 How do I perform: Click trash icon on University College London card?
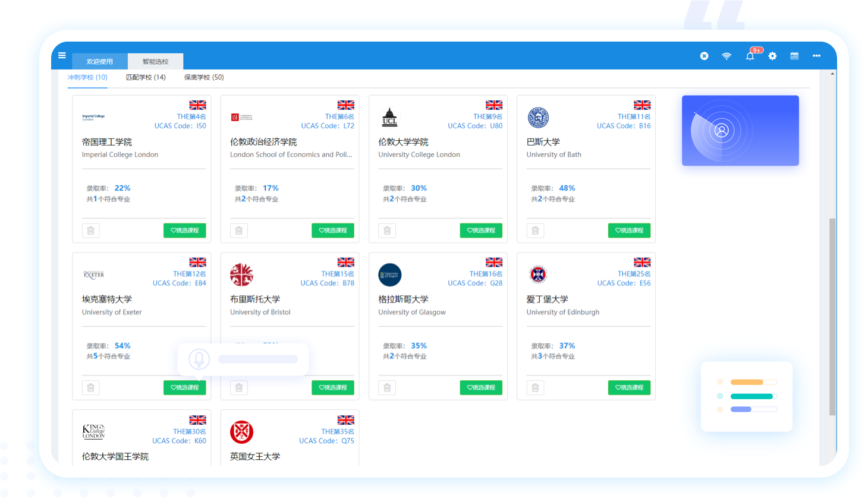tap(387, 230)
